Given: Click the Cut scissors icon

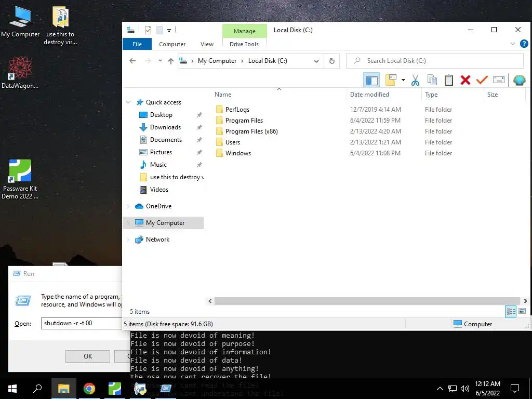Looking at the screenshot, I should coord(415,81).
